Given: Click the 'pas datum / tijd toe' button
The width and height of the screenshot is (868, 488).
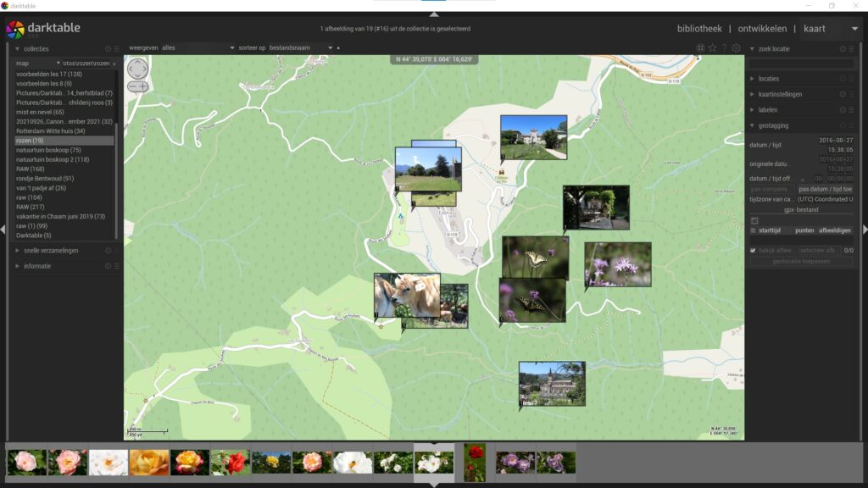Looking at the screenshot, I should tap(825, 189).
